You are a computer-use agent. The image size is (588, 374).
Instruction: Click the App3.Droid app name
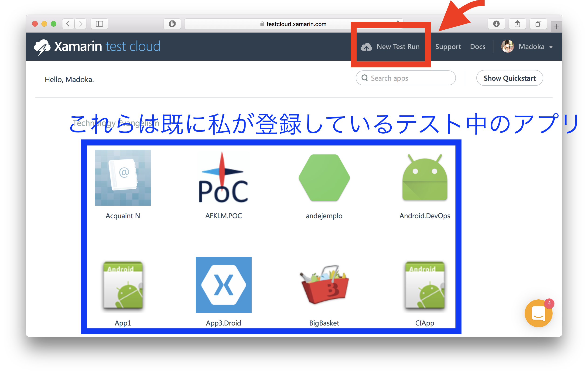[223, 323]
